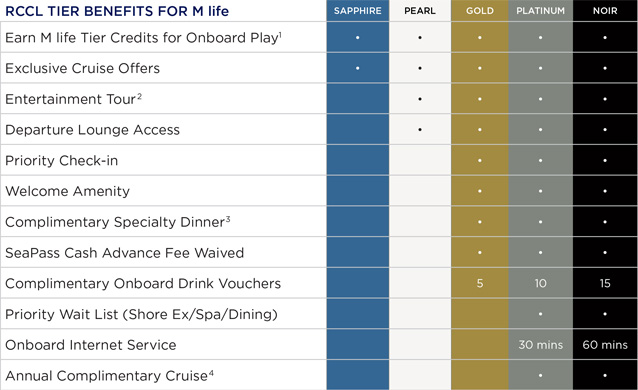Screen dimensions: 638x390
Task: Click the RCCL TIER BENEFITS title
Action: 117,11
